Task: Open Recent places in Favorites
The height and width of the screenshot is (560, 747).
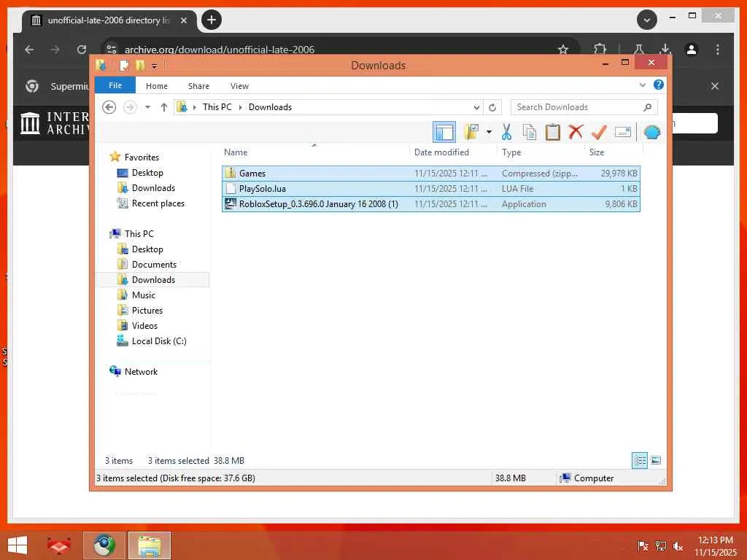Action: pyautogui.click(x=158, y=203)
